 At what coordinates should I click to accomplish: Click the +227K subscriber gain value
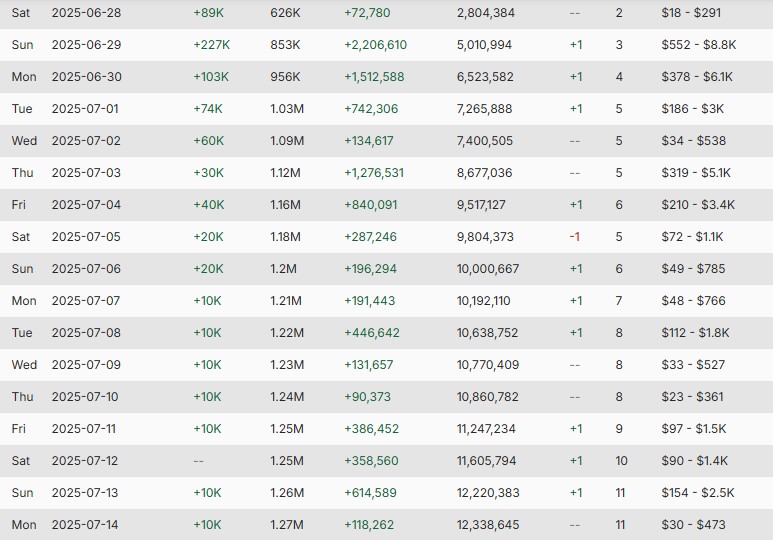point(211,45)
